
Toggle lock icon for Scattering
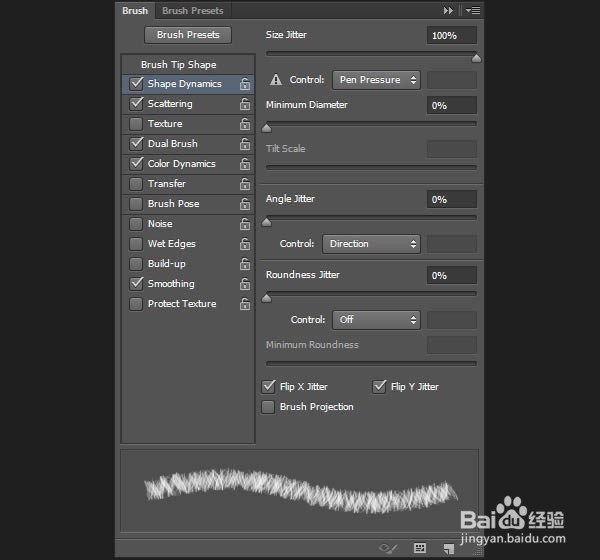click(x=245, y=104)
